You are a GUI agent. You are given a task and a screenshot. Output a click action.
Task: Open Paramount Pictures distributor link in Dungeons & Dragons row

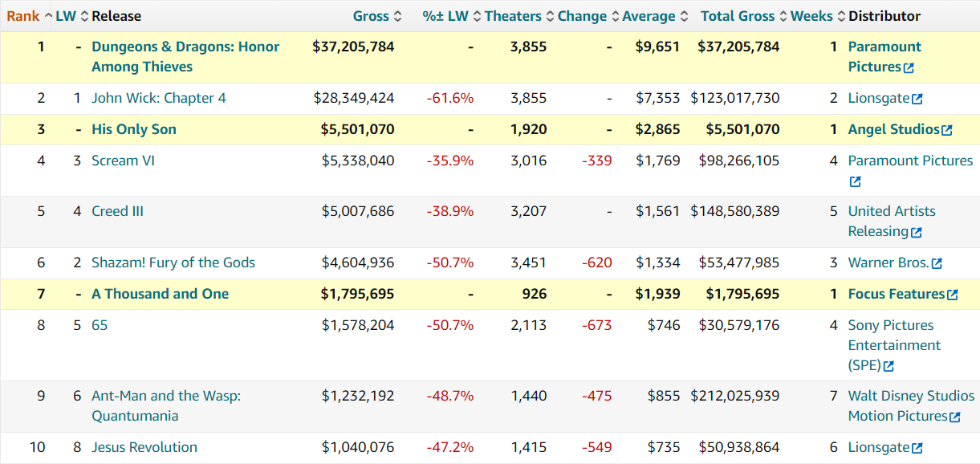[884, 57]
